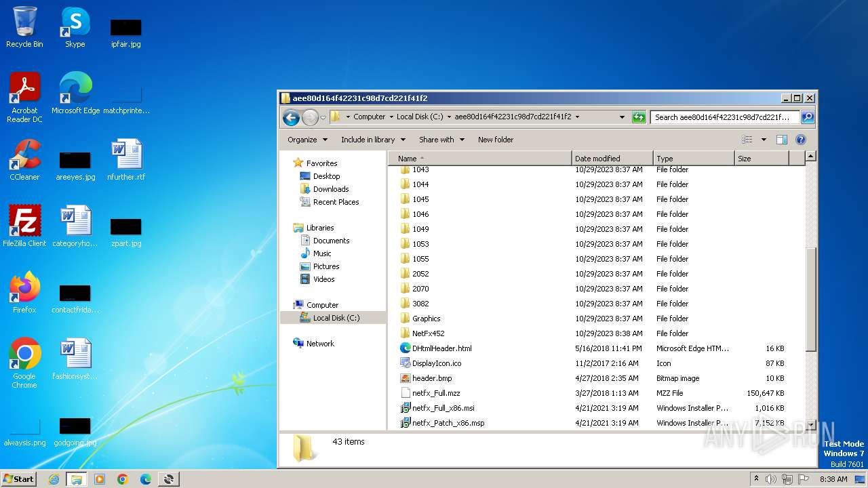Launch FileZilla Client shortcut
The width and height of the screenshot is (868, 488).
[24, 226]
